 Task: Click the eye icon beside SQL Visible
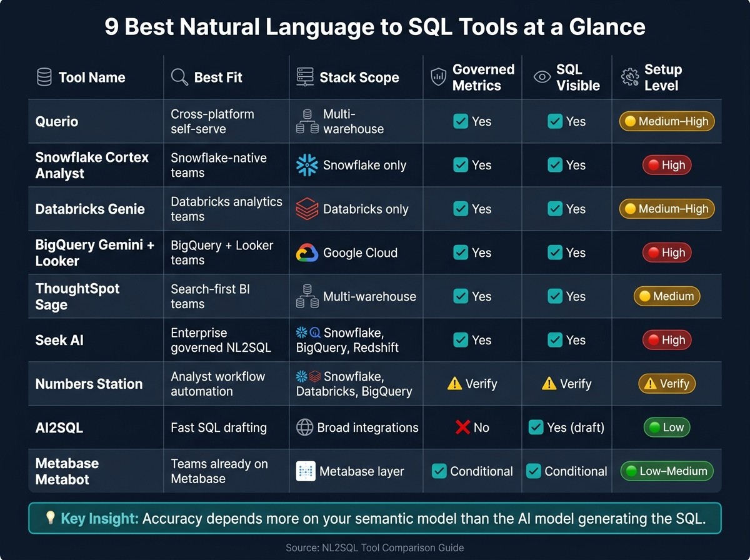(542, 77)
